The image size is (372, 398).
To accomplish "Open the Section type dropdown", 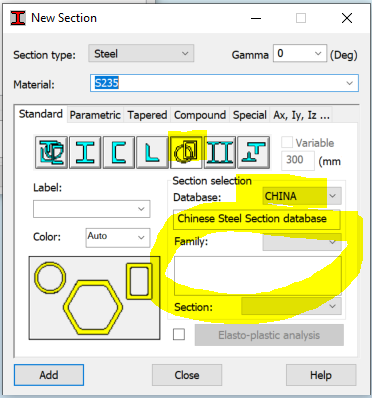I will [141, 54].
